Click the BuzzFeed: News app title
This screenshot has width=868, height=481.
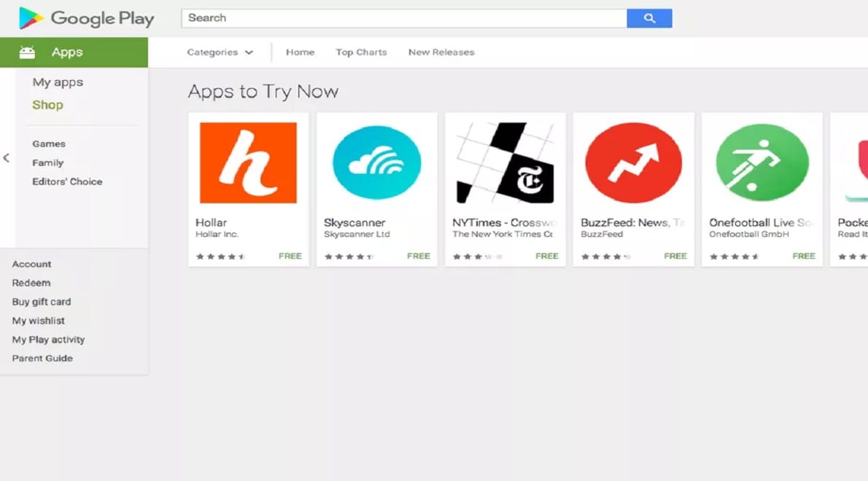(632, 222)
